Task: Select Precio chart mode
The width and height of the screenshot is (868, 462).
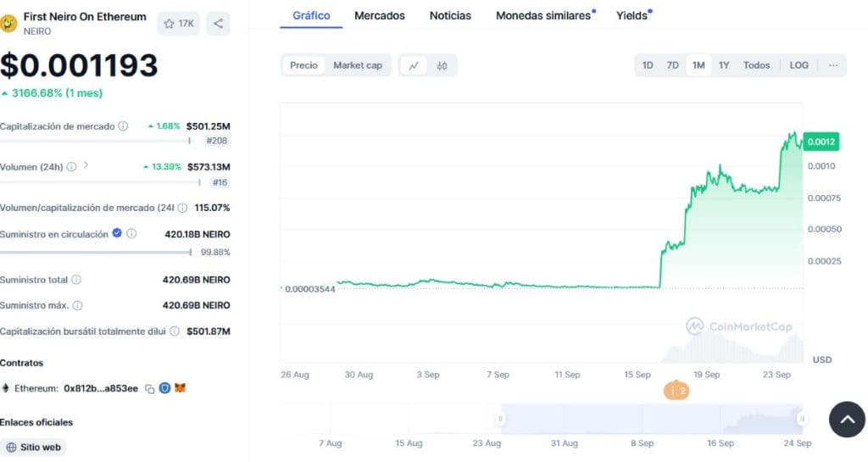Action: pyautogui.click(x=304, y=65)
